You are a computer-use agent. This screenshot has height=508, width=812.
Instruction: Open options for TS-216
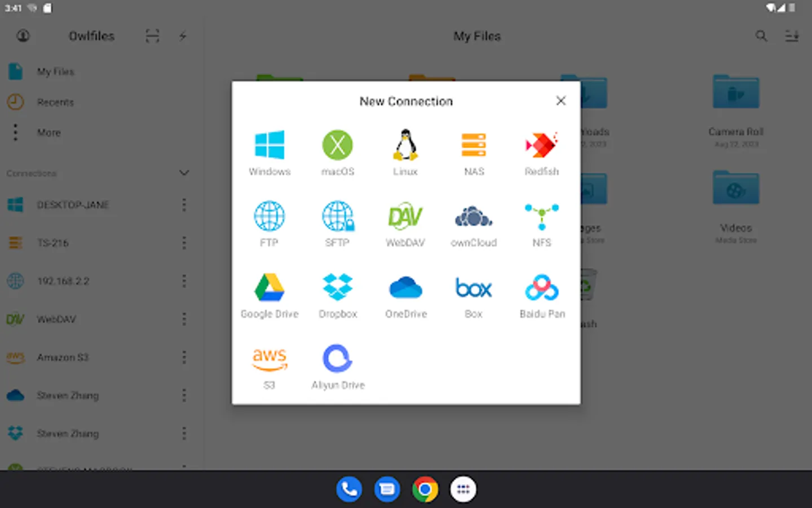[184, 243]
